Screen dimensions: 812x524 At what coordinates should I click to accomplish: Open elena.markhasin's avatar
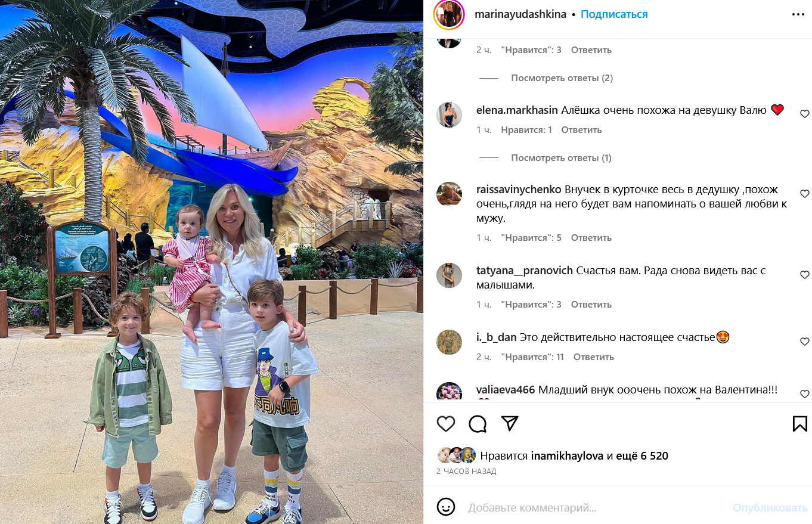point(449,114)
